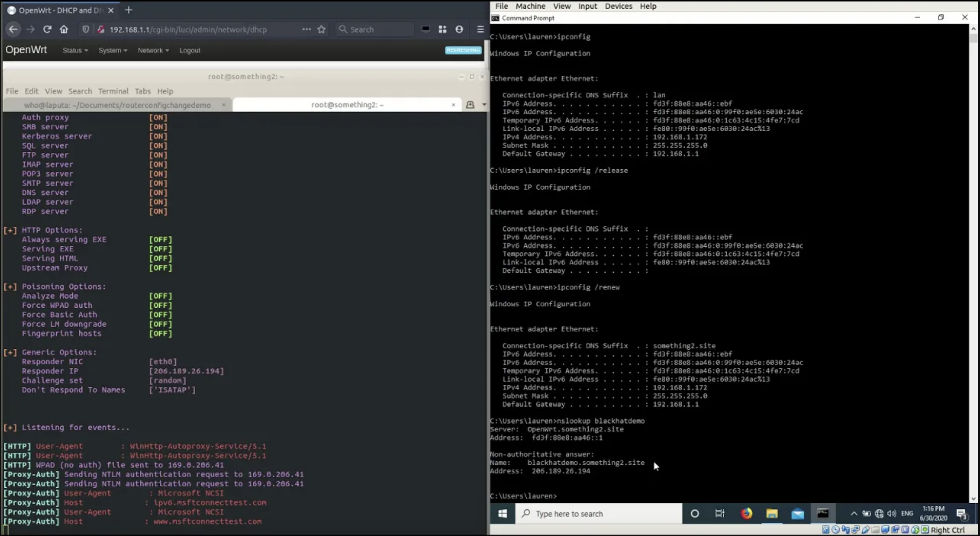Click the REFRESHING status button
The height and width of the screenshot is (536, 980).
click(x=463, y=50)
